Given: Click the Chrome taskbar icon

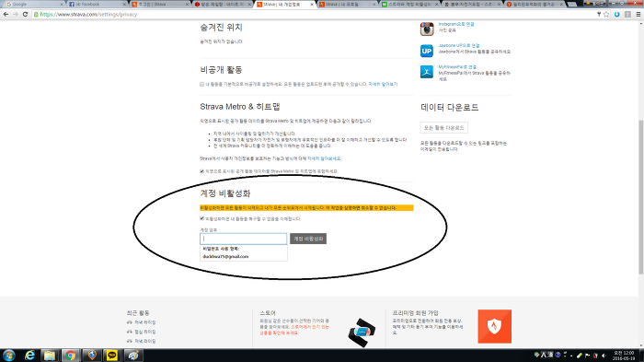Looking at the screenshot, I should tap(70, 356).
